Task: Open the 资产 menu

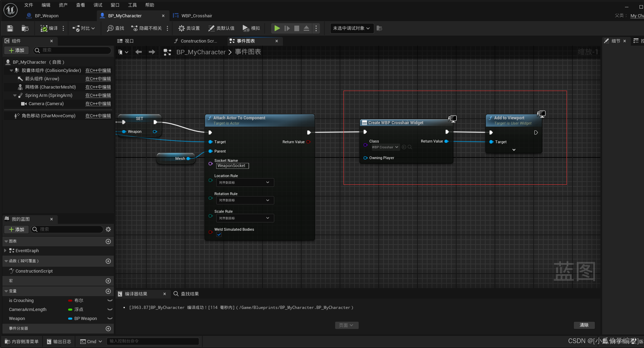Action: (63, 5)
